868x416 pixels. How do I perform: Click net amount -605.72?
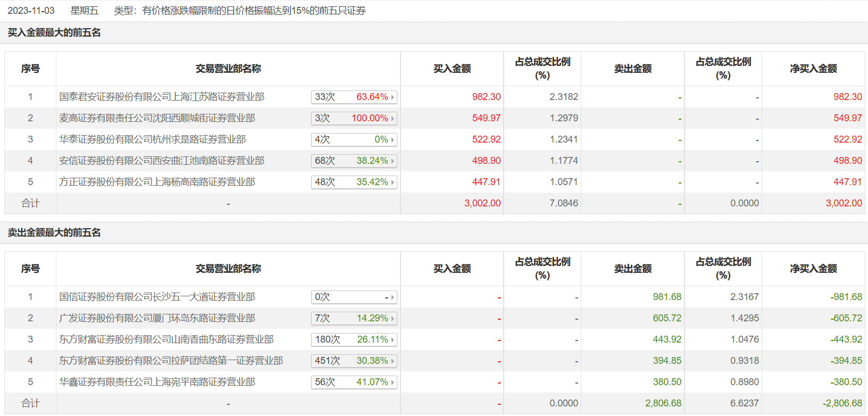pyautogui.click(x=846, y=318)
